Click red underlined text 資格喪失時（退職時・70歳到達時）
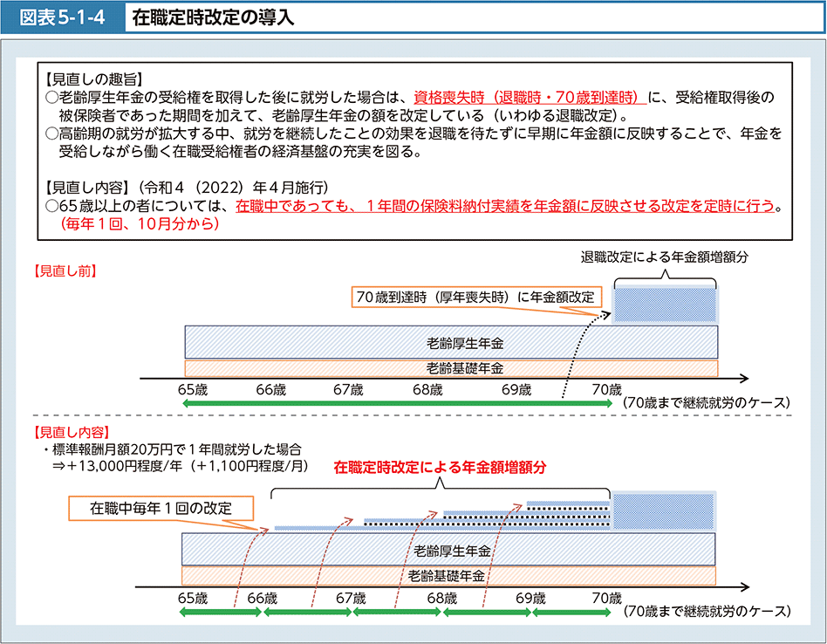 (x=530, y=97)
